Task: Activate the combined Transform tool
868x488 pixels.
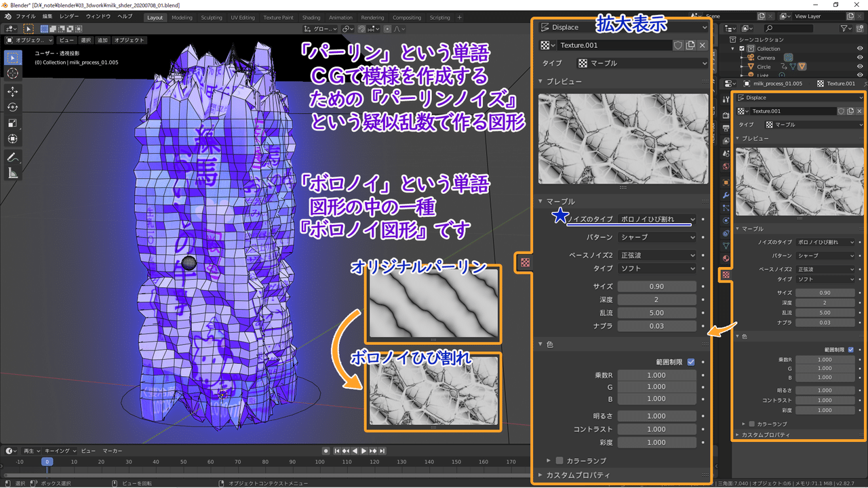Action: tap(12, 139)
